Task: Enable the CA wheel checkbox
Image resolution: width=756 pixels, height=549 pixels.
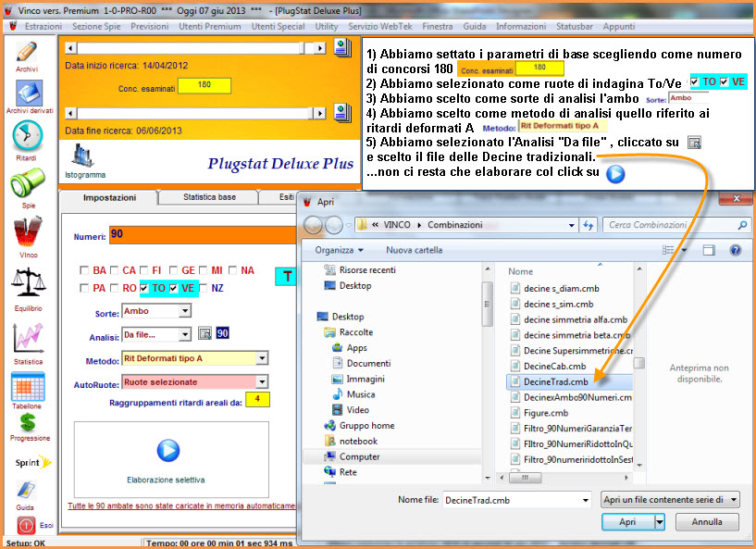Action: pos(114,270)
